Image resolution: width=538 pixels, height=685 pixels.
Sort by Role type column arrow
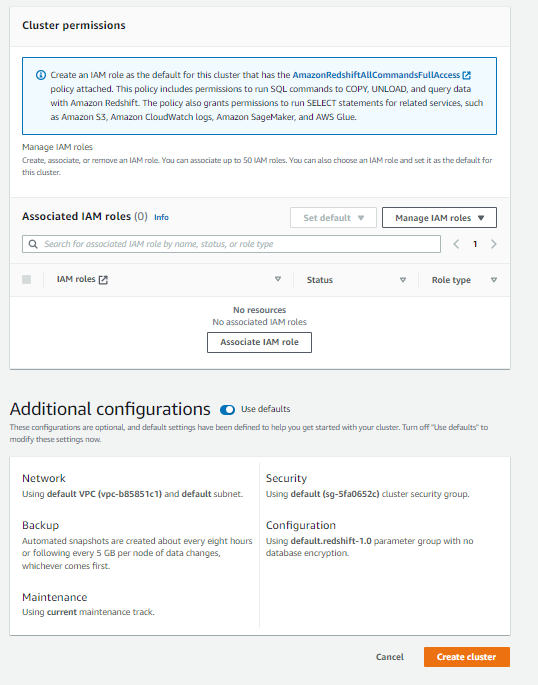[494, 280]
